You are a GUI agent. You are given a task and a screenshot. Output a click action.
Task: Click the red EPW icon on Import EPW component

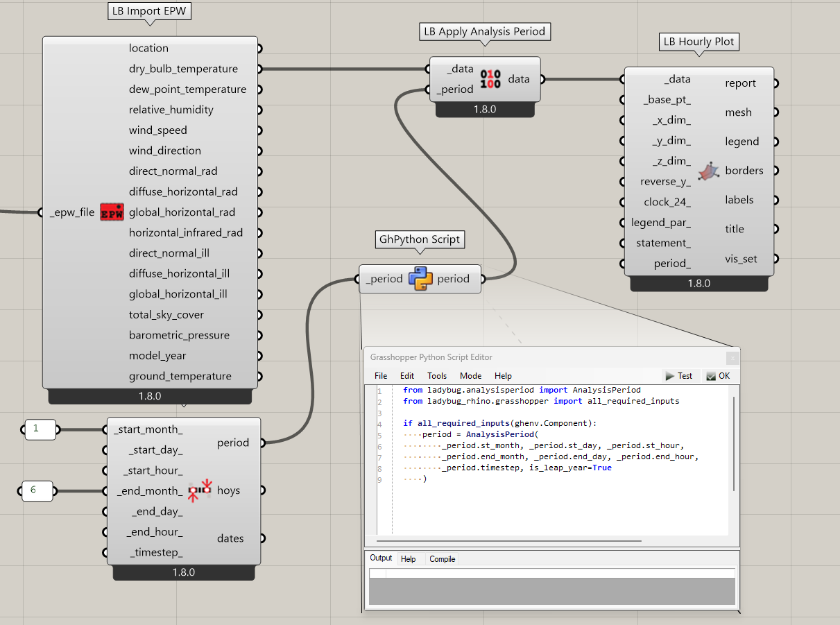tap(112, 212)
